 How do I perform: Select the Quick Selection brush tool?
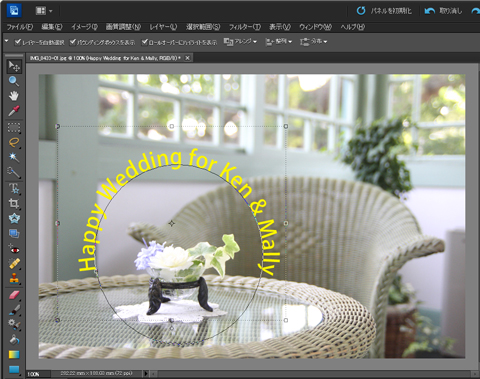[x=14, y=172]
